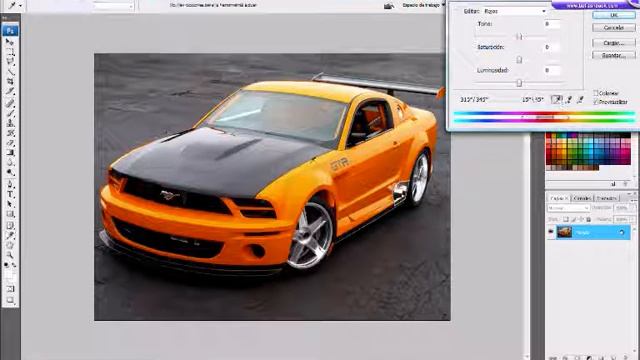640x360 pixels.
Task: Switch to the Trazados tab
Action: point(607,198)
